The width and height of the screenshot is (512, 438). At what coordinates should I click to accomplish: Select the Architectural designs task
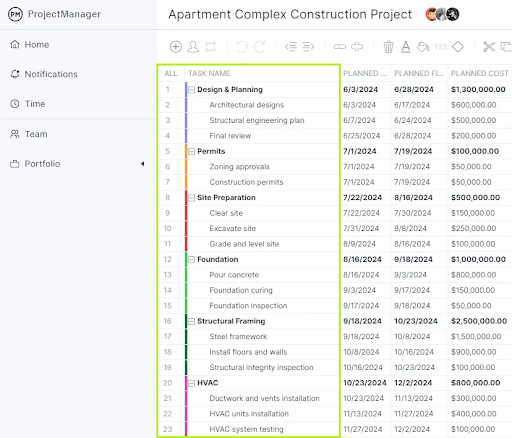click(x=247, y=105)
